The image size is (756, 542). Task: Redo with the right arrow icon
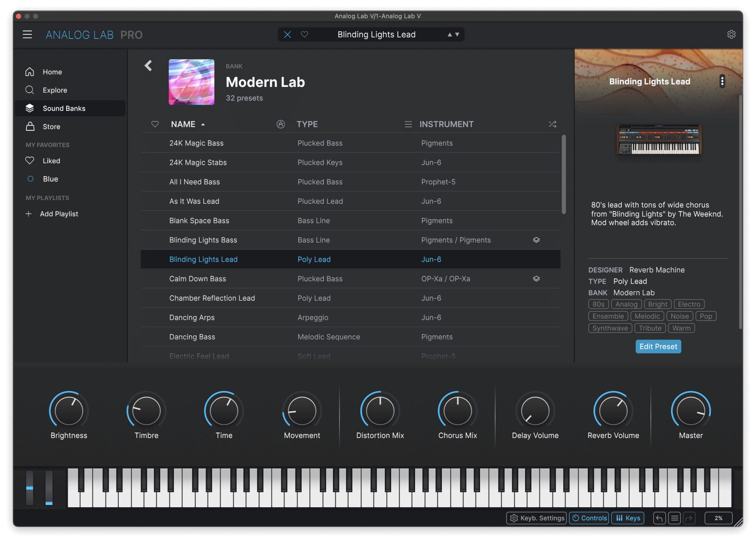point(689,518)
